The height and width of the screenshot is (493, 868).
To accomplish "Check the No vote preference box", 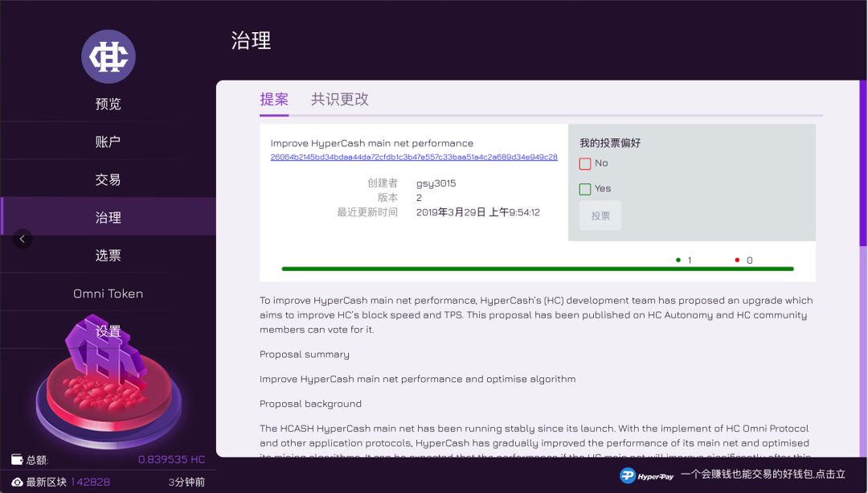I will [x=585, y=164].
